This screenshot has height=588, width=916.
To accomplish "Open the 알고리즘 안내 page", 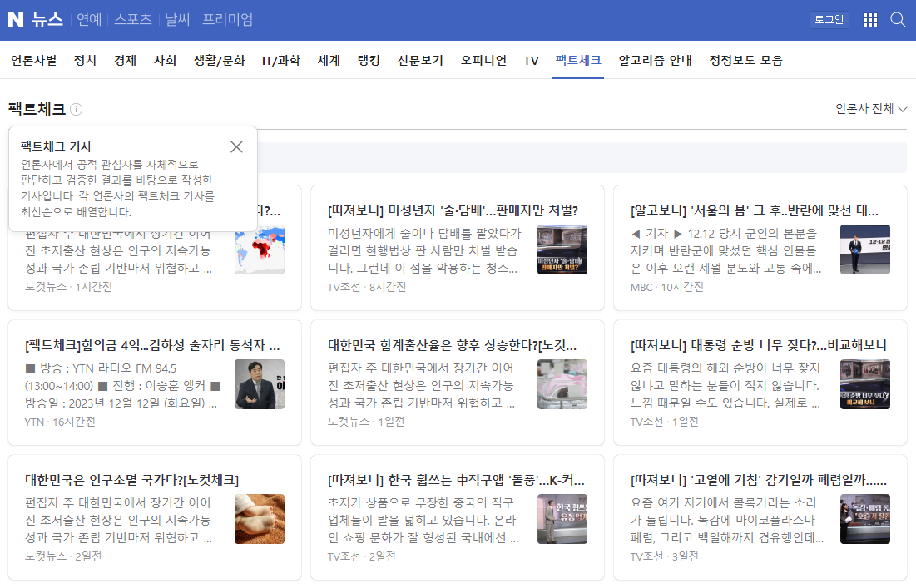I will (x=654, y=60).
